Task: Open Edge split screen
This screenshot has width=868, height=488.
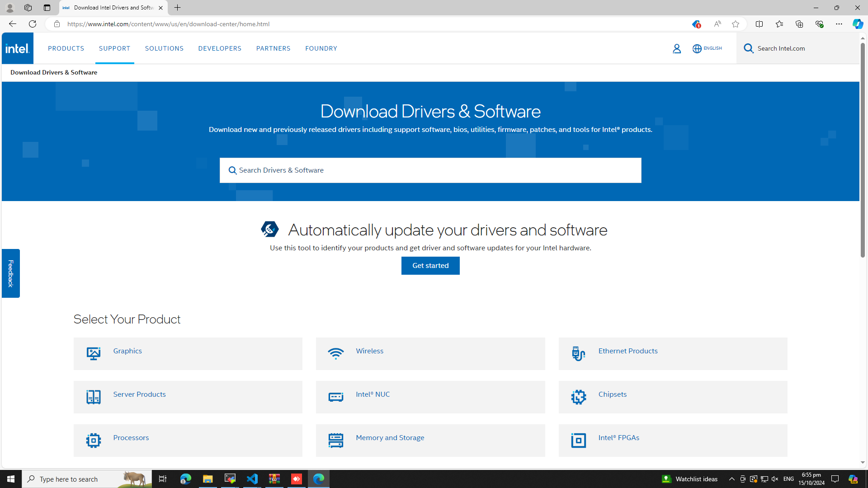Action: coord(759,24)
